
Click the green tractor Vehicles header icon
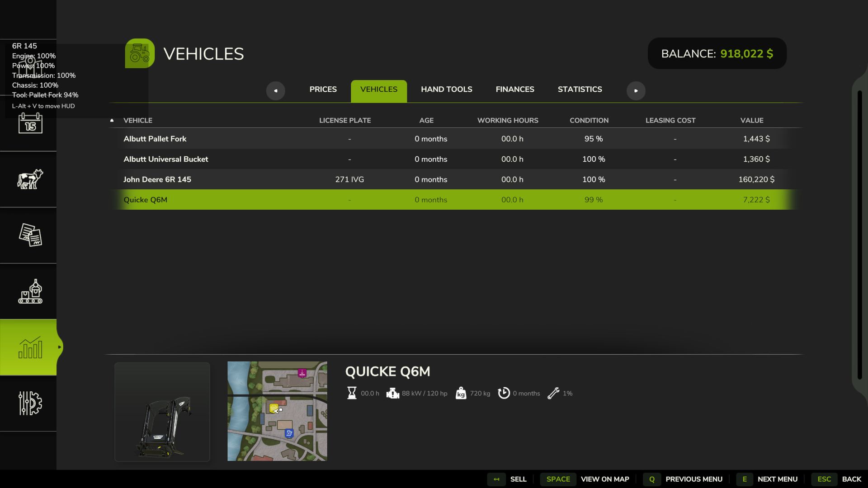(140, 53)
